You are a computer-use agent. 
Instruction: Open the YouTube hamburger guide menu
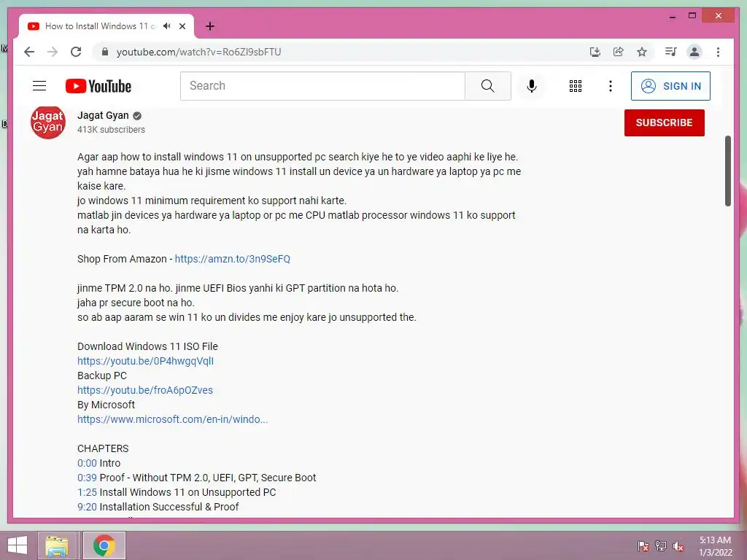point(39,86)
